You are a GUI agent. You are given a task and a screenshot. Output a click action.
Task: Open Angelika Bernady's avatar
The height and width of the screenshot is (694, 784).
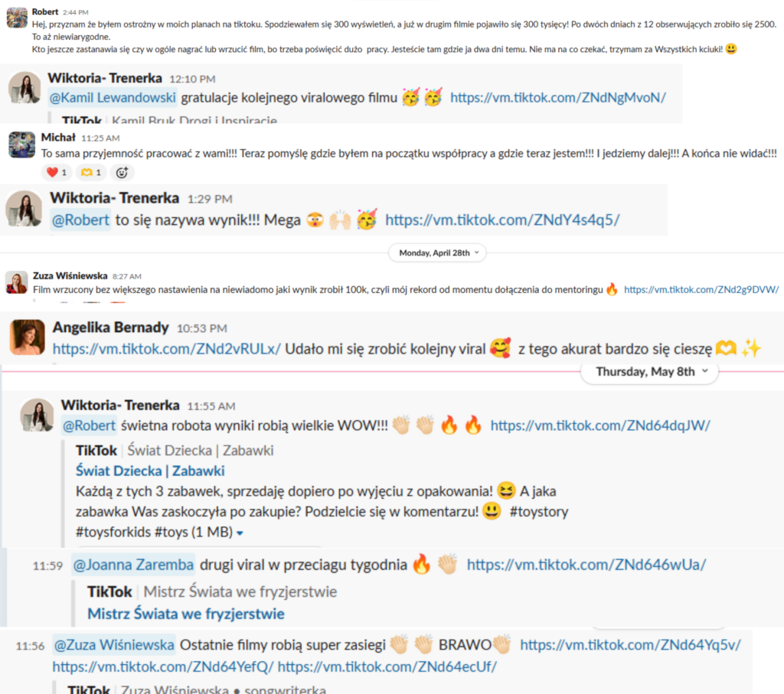28,337
